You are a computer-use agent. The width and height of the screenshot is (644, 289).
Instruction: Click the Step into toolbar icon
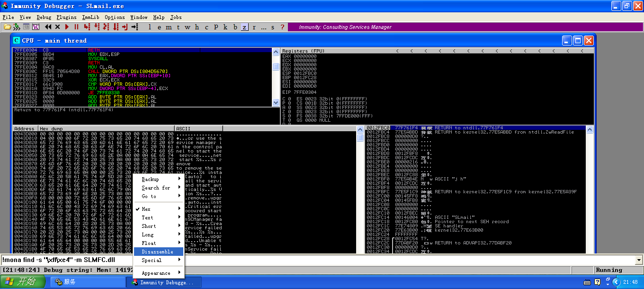87,27
